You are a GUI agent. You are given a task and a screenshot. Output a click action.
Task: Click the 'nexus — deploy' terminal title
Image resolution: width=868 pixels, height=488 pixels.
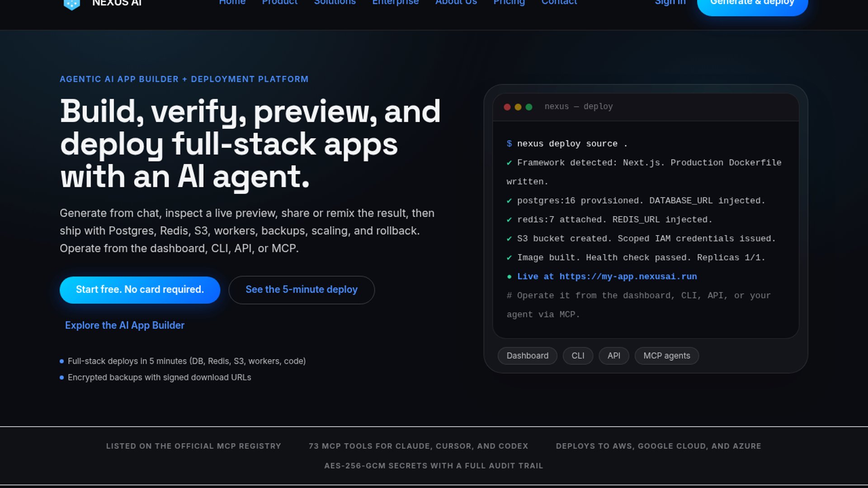click(578, 107)
